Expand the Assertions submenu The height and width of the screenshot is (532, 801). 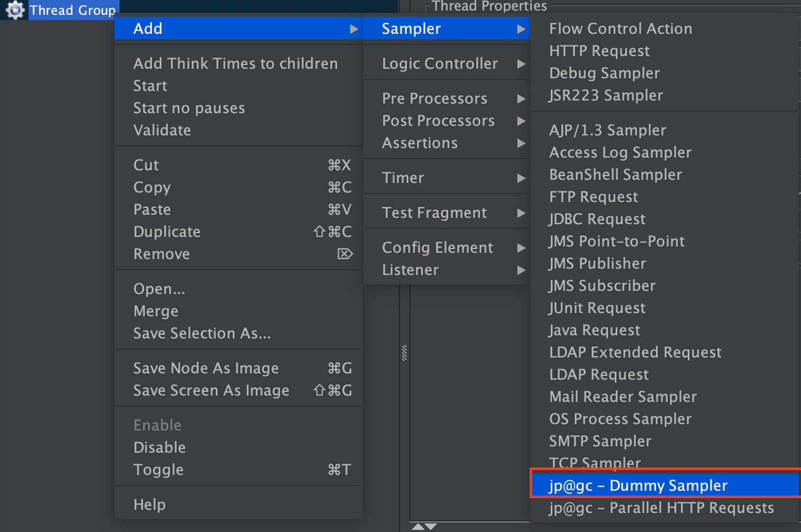coord(447,143)
